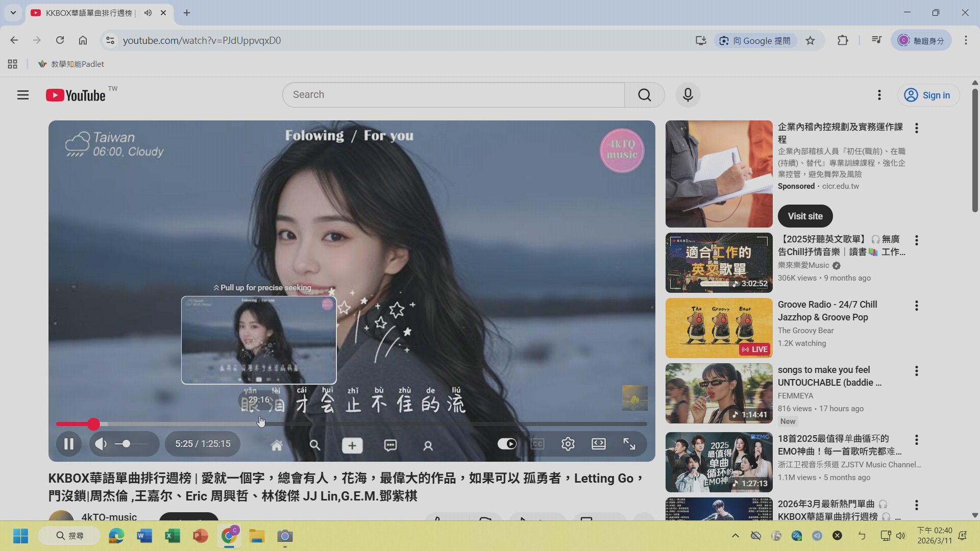Open YouTube hamburger guide menu

[x=23, y=95]
